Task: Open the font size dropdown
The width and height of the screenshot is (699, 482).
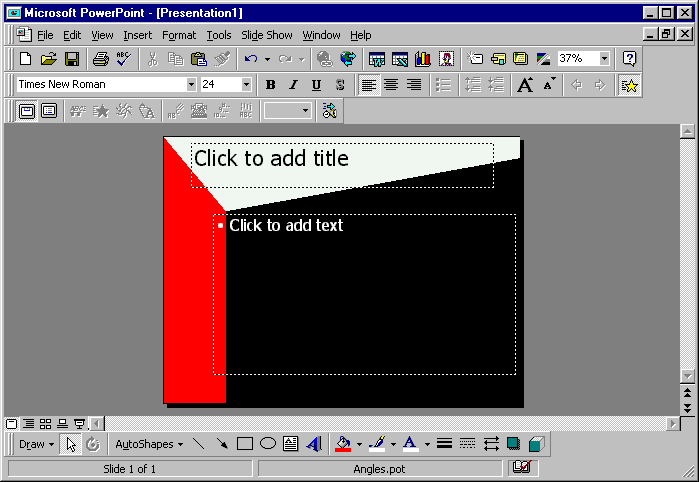Action: [246, 85]
